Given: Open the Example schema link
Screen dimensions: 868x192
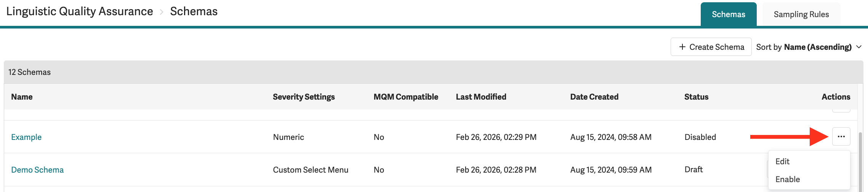Looking at the screenshot, I should click(x=26, y=137).
